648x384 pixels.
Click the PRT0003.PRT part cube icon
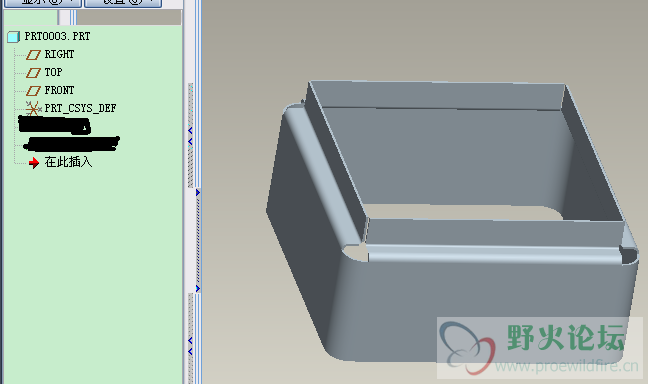13,37
